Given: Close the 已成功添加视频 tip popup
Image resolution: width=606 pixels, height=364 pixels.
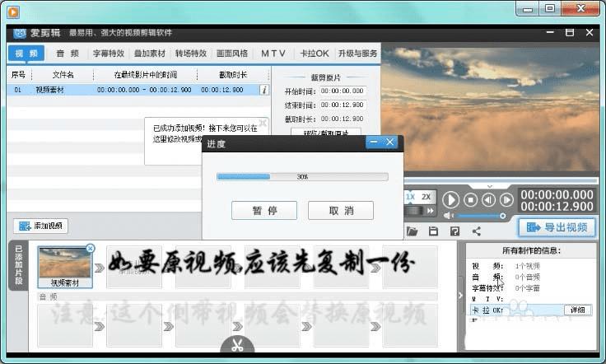Looking at the screenshot, I should click(x=263, y=123).
